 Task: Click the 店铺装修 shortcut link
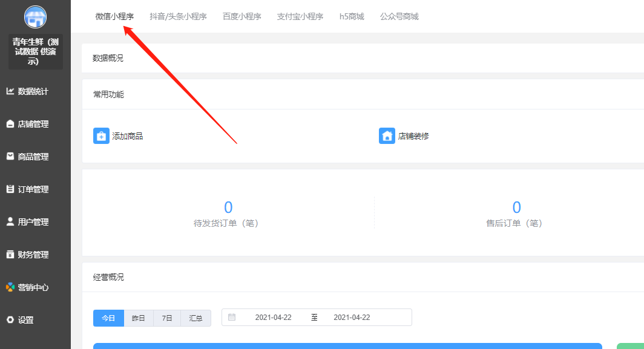click(x=413, y=136)
